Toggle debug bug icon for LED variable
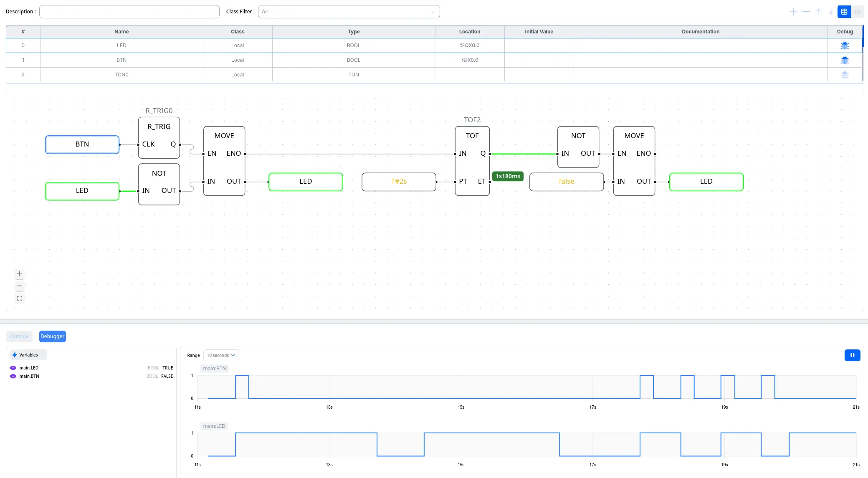This screenshot has height=478, width=868. 845,46
